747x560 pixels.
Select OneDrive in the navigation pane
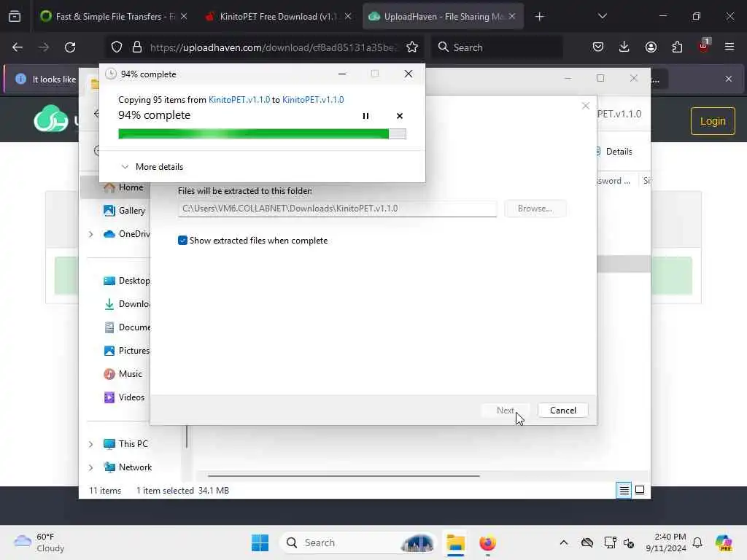click(127, 234)
